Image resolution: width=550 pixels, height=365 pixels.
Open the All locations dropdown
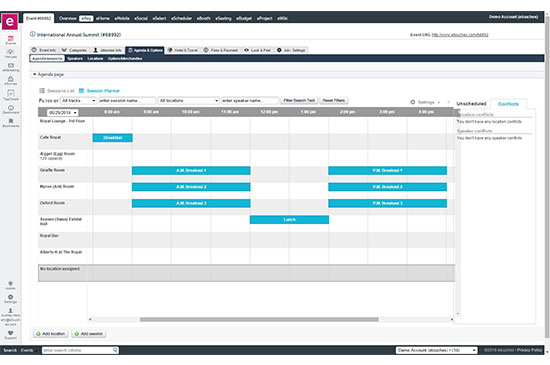pos(188,101)
